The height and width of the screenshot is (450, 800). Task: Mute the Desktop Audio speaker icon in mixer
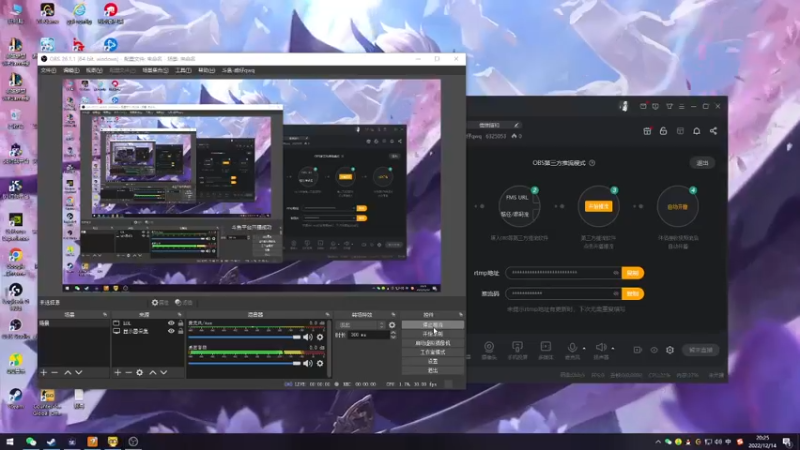(308, 363)
